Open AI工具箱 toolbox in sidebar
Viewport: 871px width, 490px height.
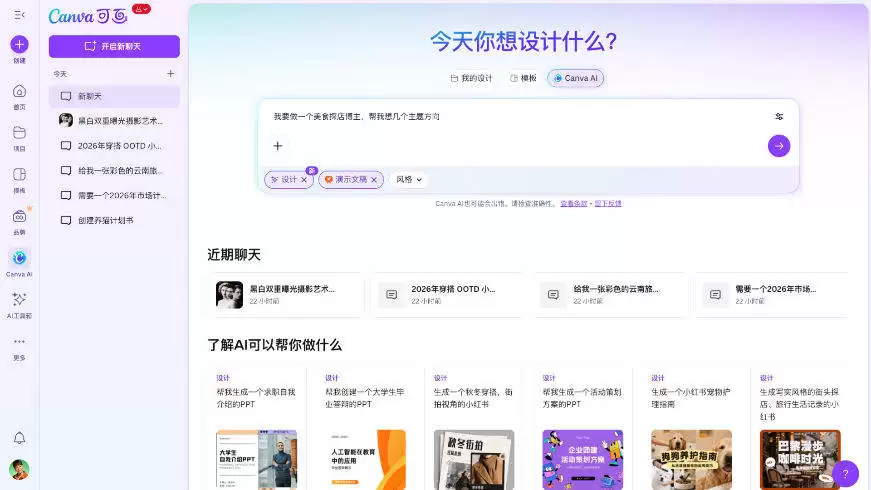click(20, 300)
